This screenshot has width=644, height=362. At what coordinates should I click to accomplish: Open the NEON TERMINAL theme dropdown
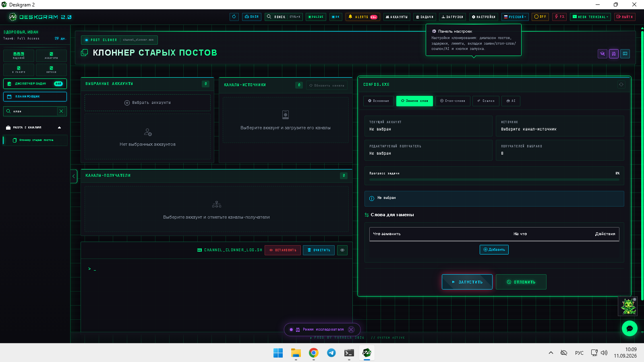click(x=590, y=17)
